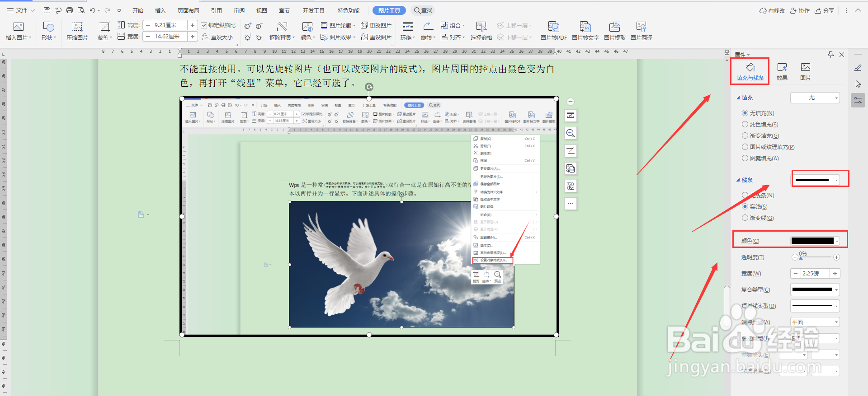Image resolution: width=868 pixels, height=396 pixels.
Task: Click floating crop icon beside image
Action: [x=571, y=151]
